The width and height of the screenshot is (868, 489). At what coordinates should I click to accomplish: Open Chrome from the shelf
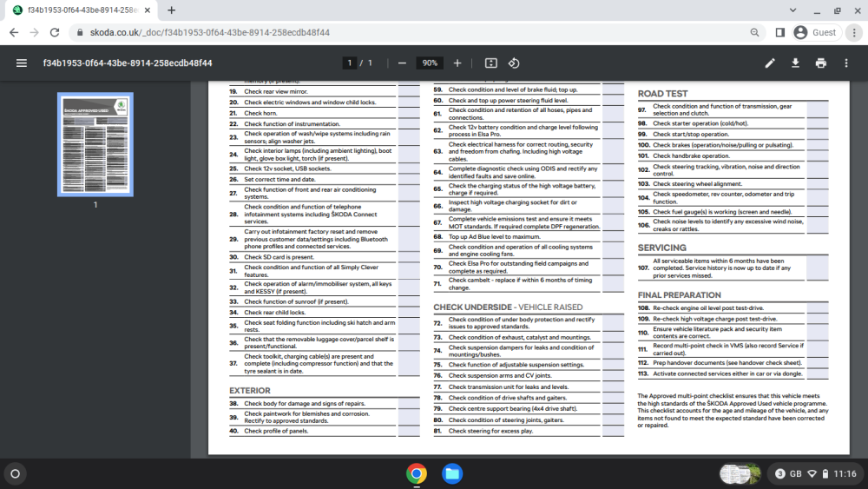tap(417, 473)
